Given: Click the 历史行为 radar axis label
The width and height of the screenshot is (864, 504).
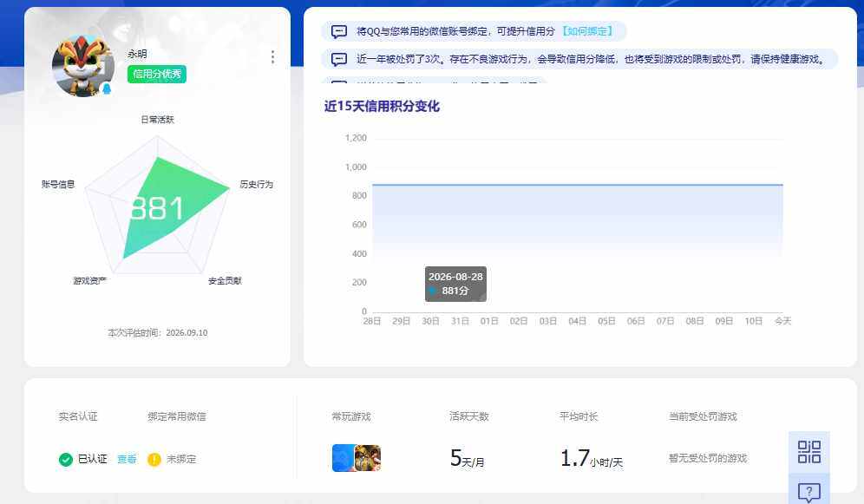Looking at the screenshot, I should click(256, 184).
